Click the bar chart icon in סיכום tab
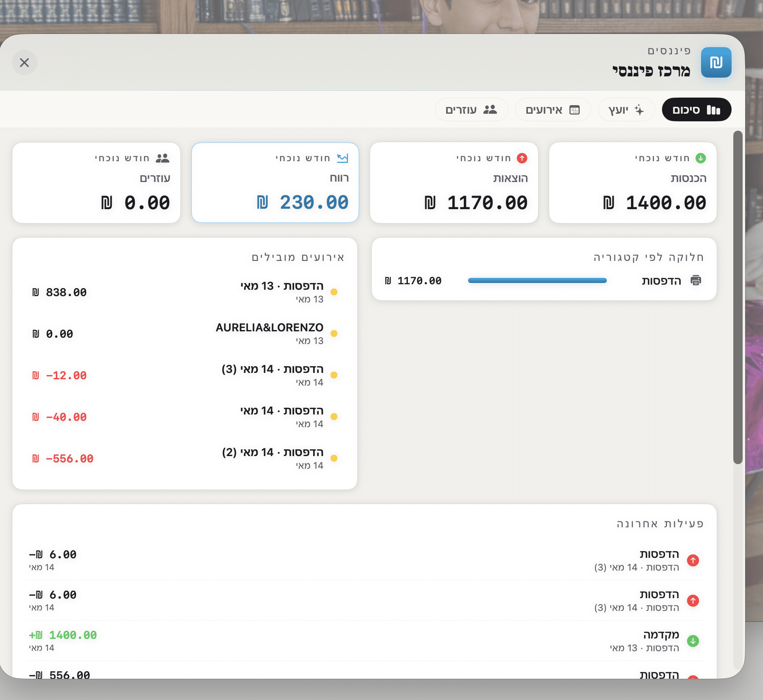Screen dimensions: 763x700 pyautogui.click(x=713, y=110)
